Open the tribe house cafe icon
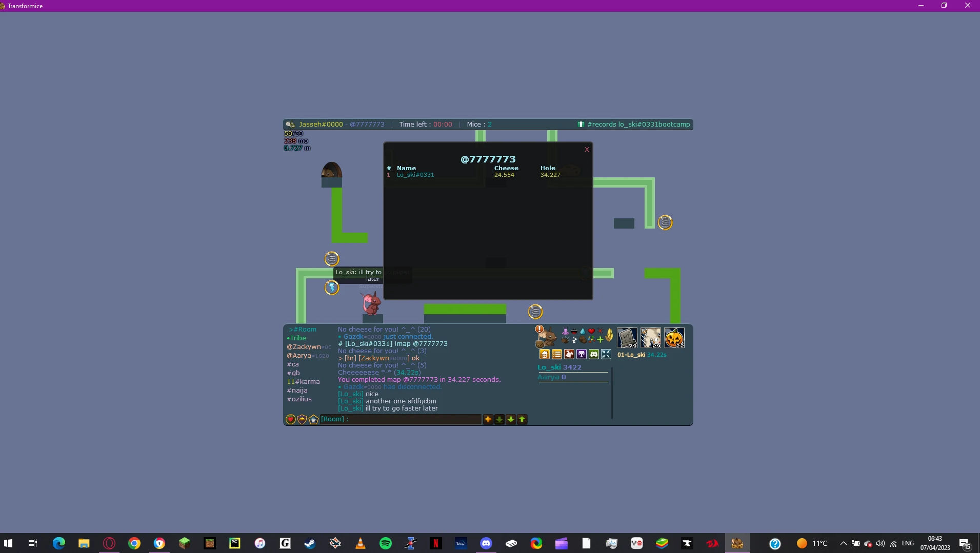Screen dimensions: 980x553 tap(313, 419)
